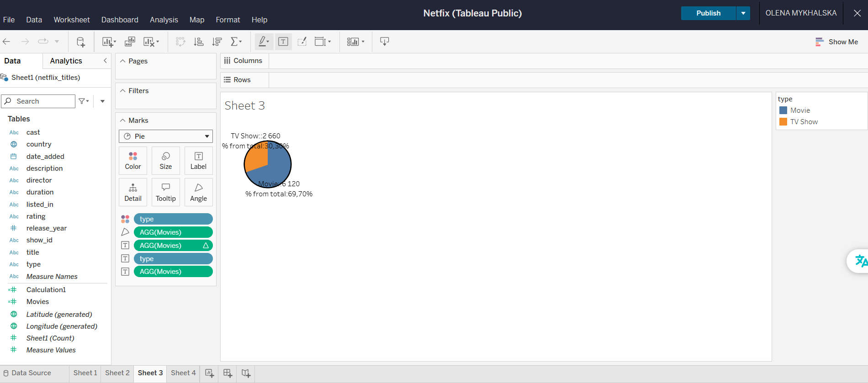Click the TV Show orange legend swatch
Image resolution: width=868 pixels, height=383 pixels.
coord(783,122)
